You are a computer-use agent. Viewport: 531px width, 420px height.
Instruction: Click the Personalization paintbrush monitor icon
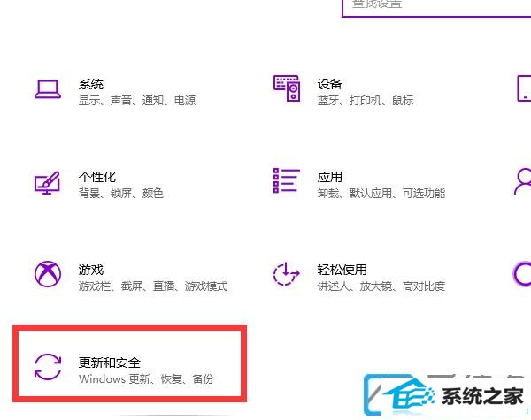pyautogui.click(x=47, y=183)
